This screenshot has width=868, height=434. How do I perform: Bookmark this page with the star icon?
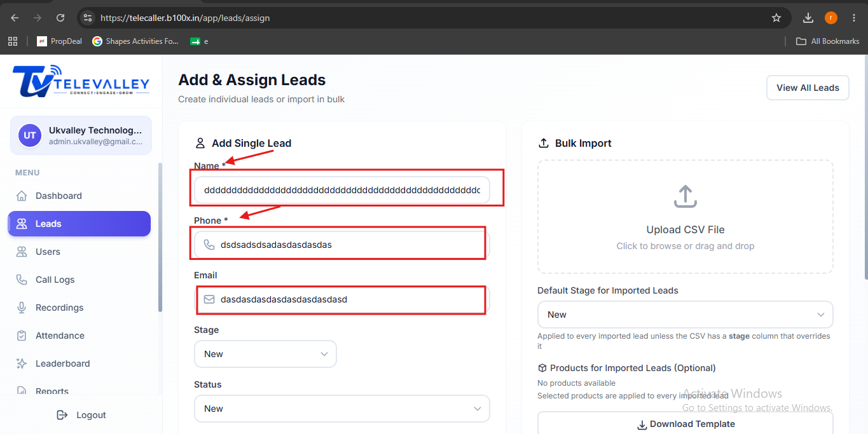point(776,18)
